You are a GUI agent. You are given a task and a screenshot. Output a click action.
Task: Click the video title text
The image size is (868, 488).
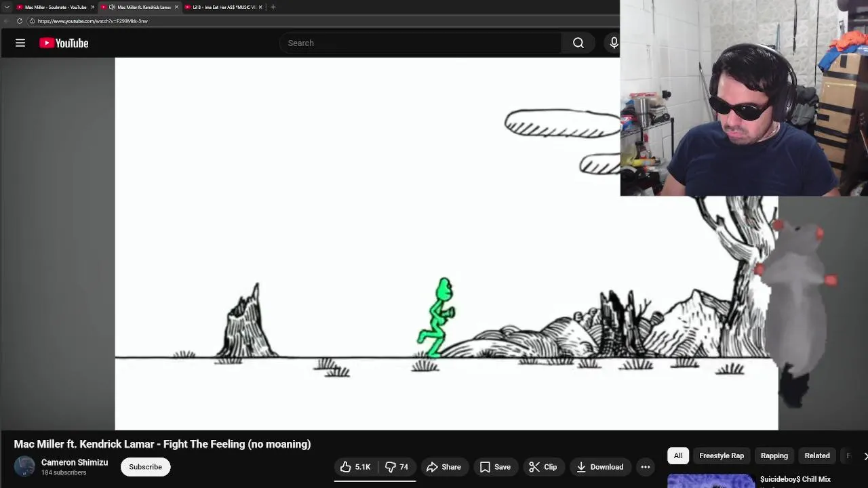pos(162,444)
